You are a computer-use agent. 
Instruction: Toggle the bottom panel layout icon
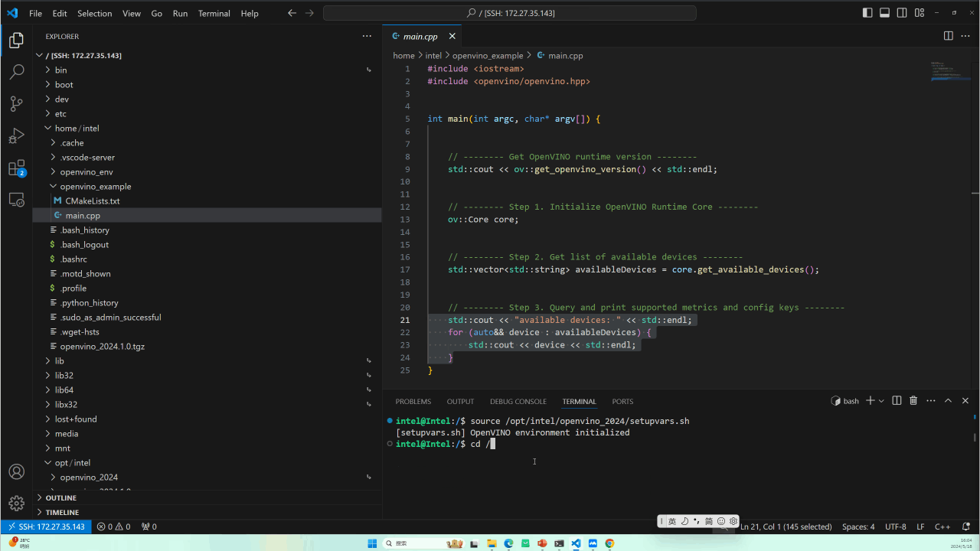[x=884, y=13]
